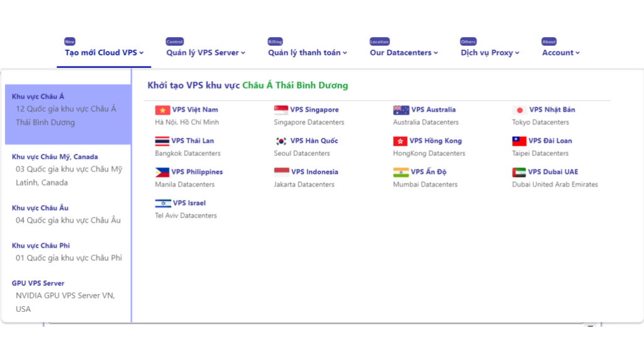Open the Quản lý thanh toán menu
The height and width of the screenshot is (362, 644).
click(x=308, y=53)
